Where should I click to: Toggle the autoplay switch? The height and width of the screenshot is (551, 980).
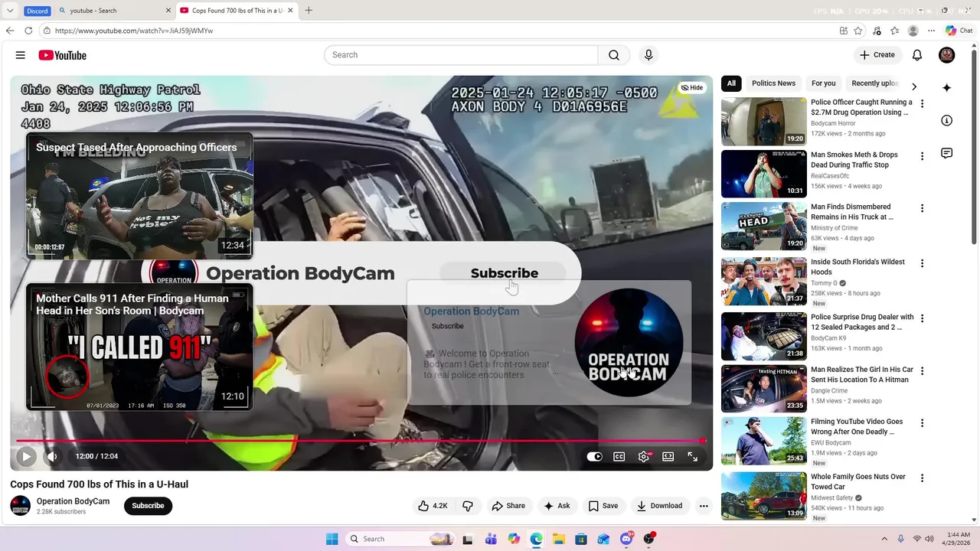point(595,456)
